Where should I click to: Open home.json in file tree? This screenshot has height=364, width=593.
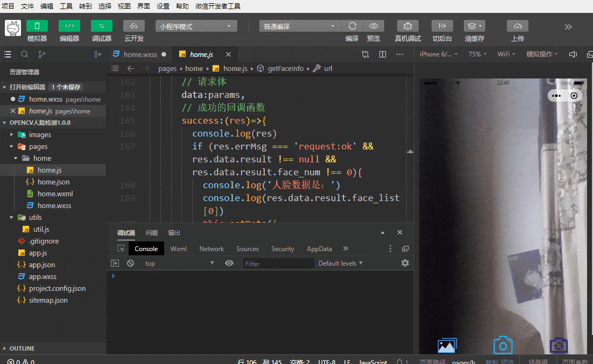tap(53, 182)
